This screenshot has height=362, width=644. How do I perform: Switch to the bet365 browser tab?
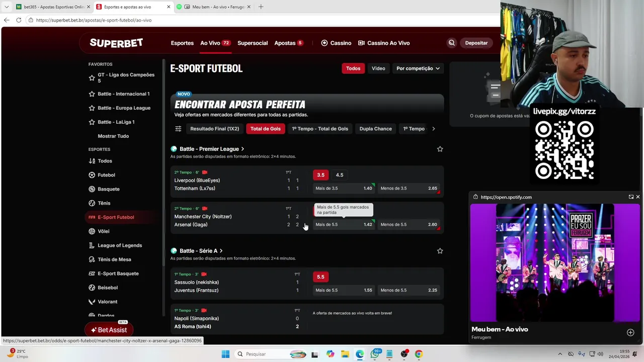[x=52, y=7]
